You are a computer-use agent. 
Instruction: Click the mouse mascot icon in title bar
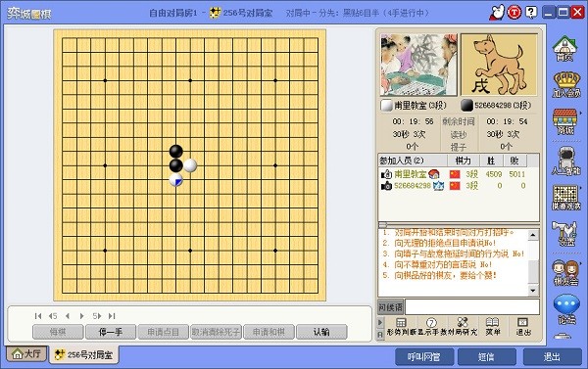(498, 13)
